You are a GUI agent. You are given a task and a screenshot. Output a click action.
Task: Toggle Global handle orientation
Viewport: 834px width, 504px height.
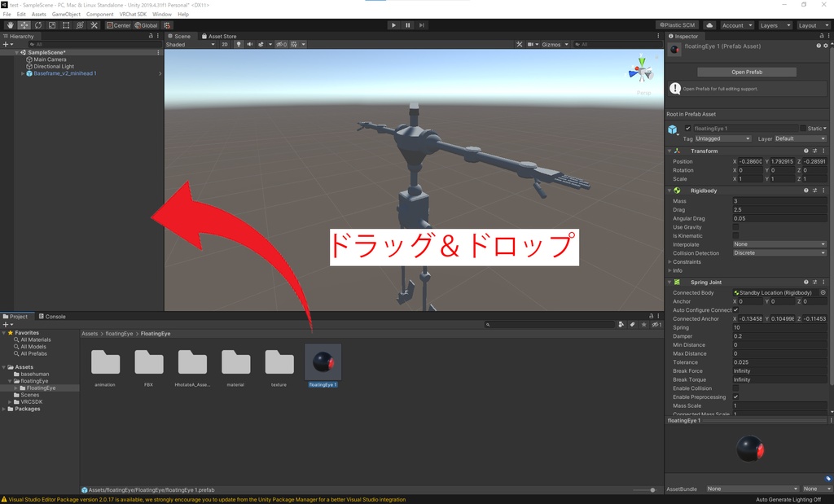[x=147, y=25]
